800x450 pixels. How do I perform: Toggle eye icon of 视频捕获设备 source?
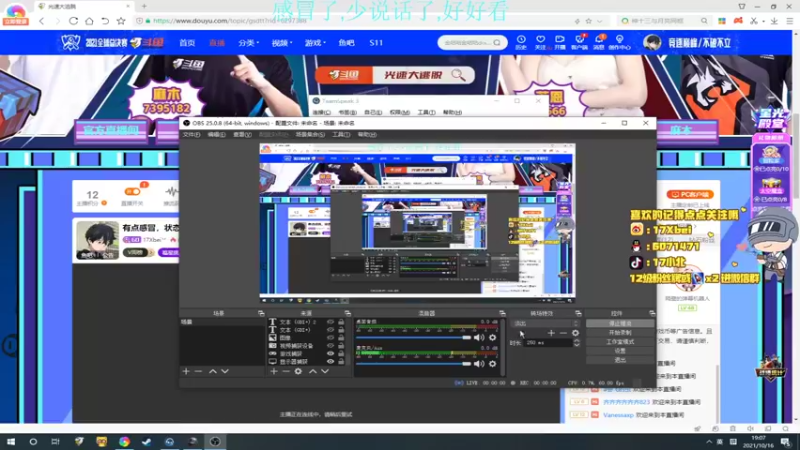pyautogui.click(x=330, y=345)
